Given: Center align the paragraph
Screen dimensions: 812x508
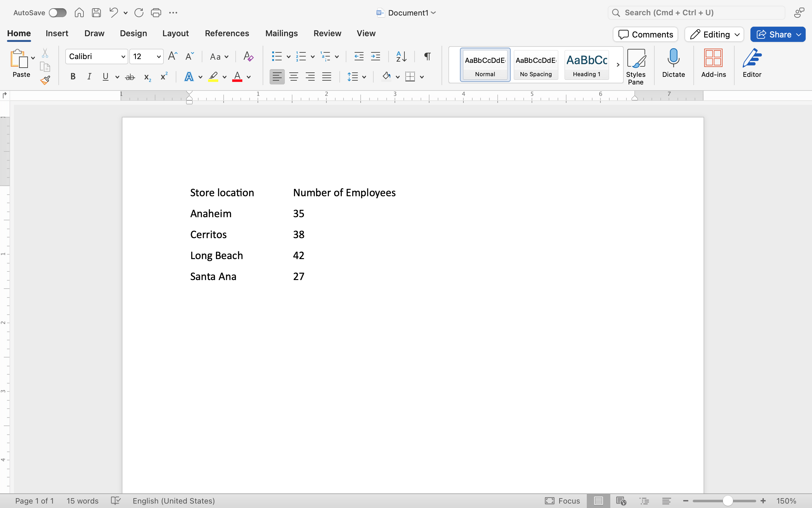Looking at the screenshot, I should (x=294, y=77).
